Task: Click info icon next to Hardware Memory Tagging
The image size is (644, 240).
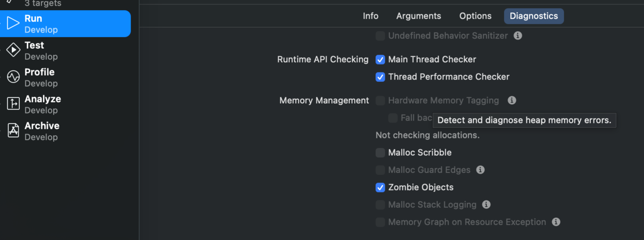Action: (512, 100)
